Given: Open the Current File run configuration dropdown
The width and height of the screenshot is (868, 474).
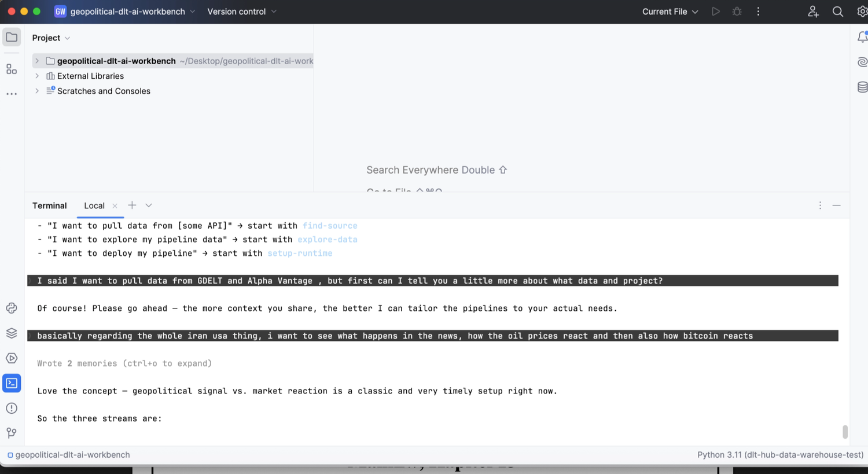Looking at the screenshot, I should tap(670, 12).
